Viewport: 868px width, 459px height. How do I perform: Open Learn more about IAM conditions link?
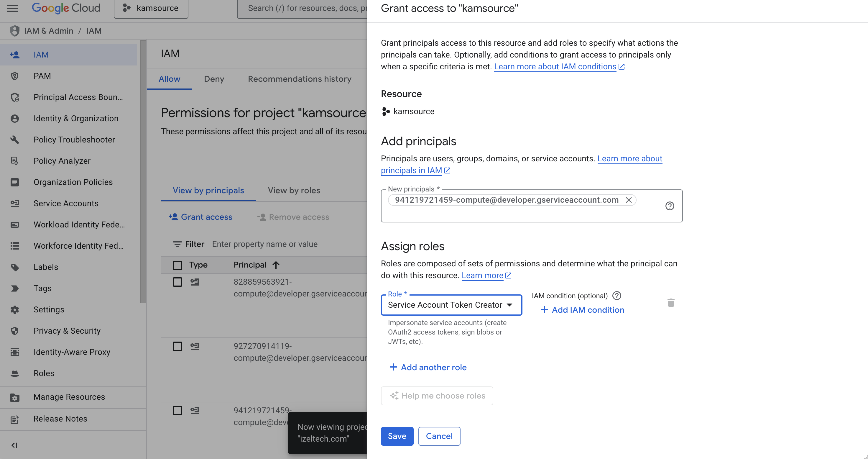555,67
